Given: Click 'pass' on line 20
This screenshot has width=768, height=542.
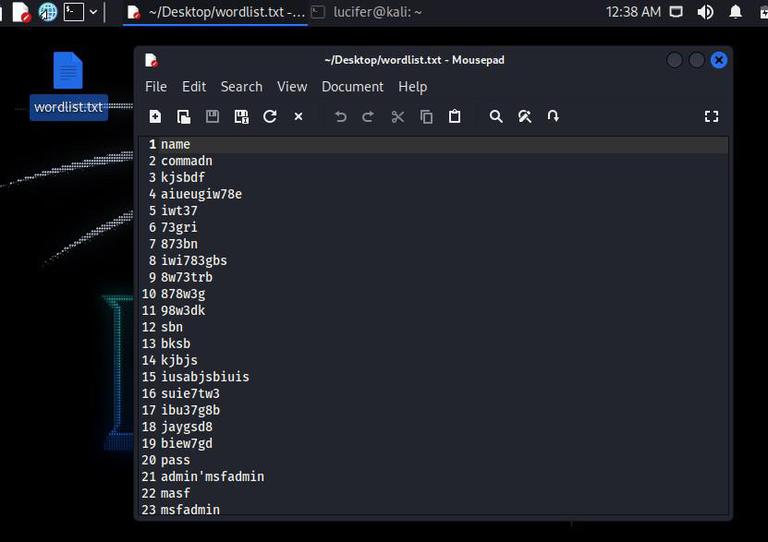Looking at the screenshot, I should [175, 461].
